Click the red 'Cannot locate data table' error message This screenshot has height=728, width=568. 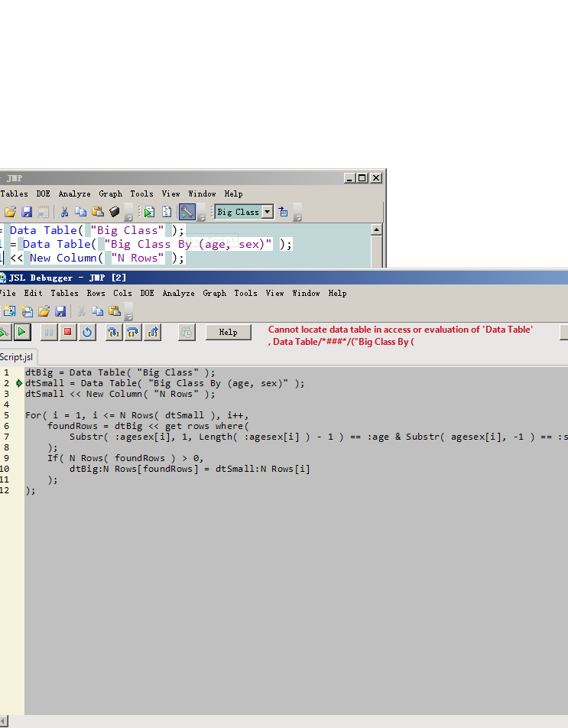(x=401, y=335)
